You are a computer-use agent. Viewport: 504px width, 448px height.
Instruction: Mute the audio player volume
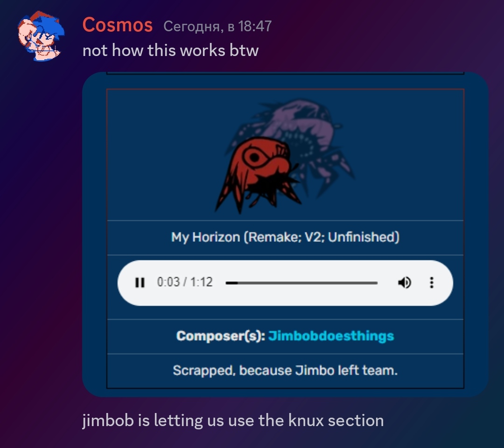click(x=404, y=282)
